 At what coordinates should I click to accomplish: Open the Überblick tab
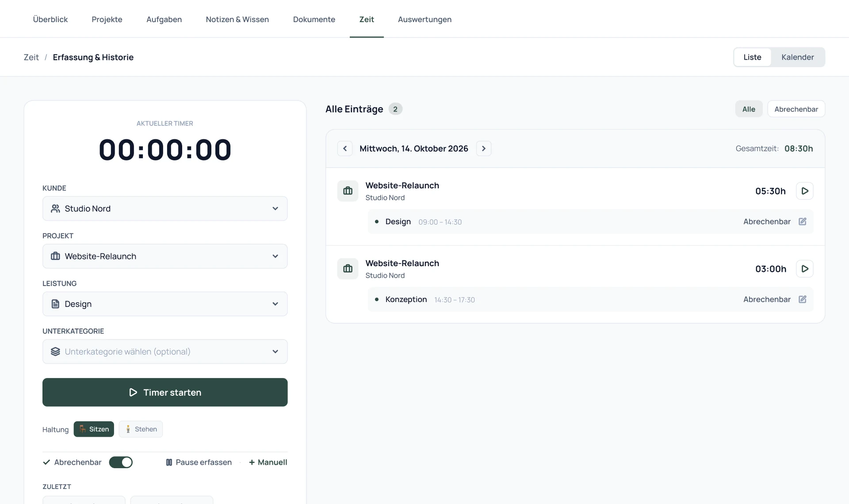(x=50, y=19)
